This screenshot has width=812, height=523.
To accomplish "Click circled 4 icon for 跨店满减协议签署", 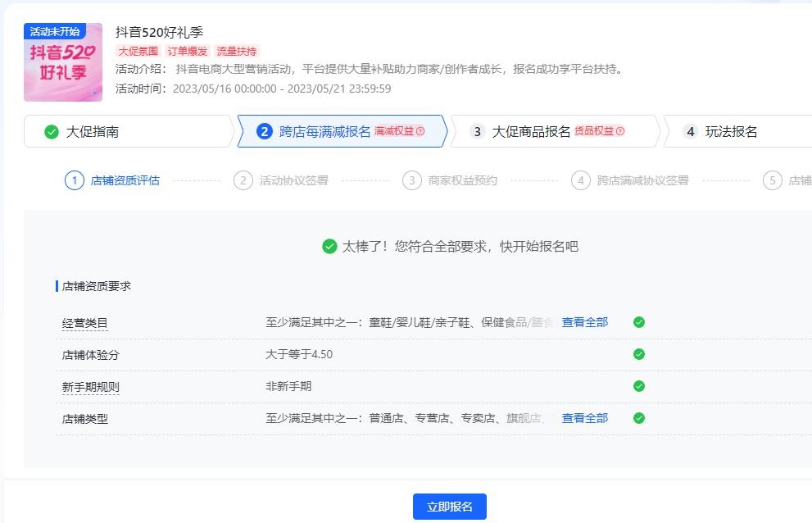I will click(580, 180).
